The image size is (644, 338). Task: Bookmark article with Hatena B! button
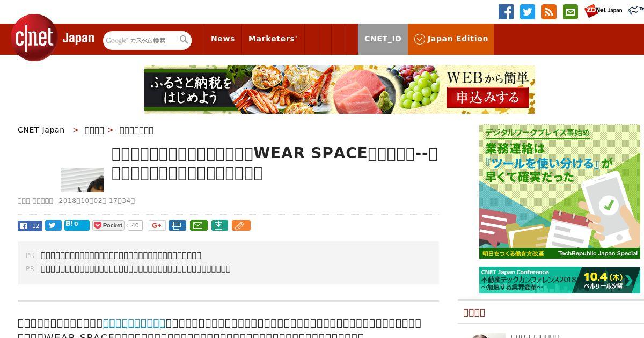(77, 225)
